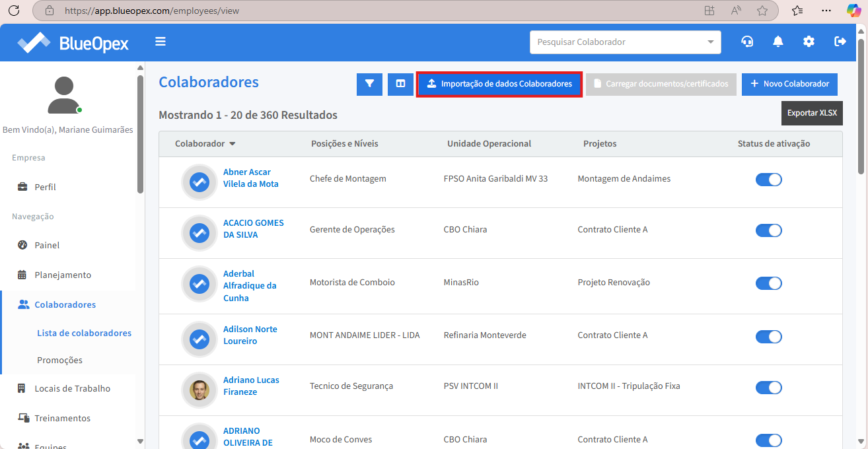Click Aderbal Alfradique's avatar icon
This screenshot has width=868, height=449.
199,284
